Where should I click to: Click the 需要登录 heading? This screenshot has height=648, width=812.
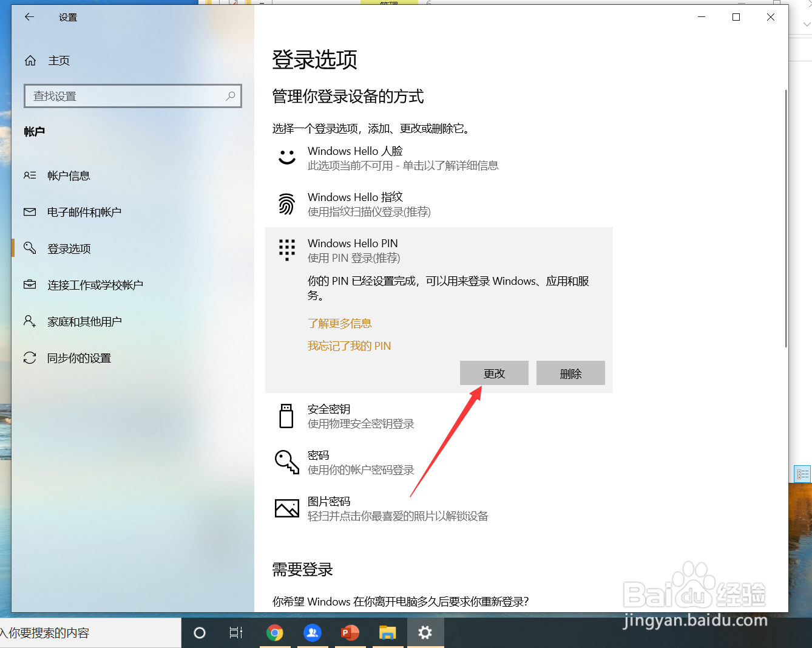[302, 570]
